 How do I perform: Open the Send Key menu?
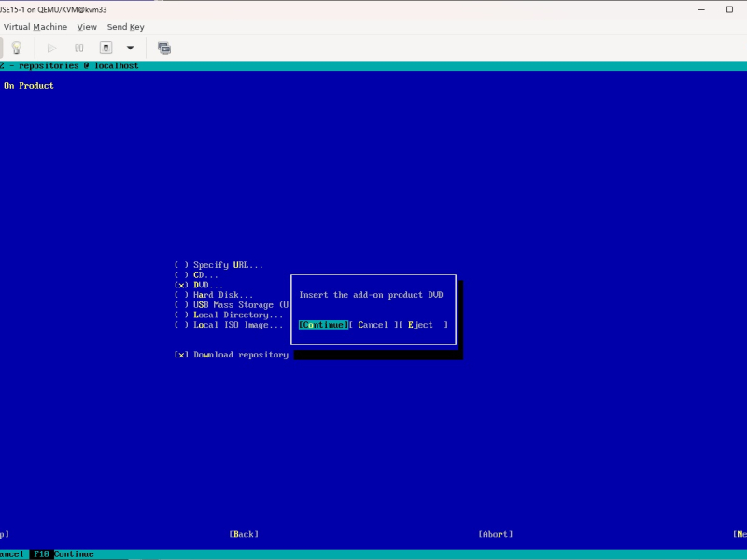point(126,27)
